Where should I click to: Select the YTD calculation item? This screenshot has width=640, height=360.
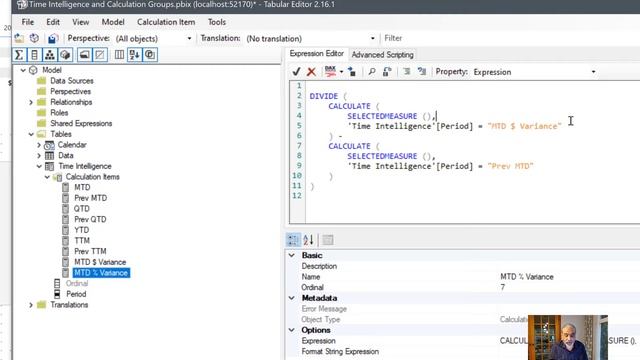click(x=82, y=230)
